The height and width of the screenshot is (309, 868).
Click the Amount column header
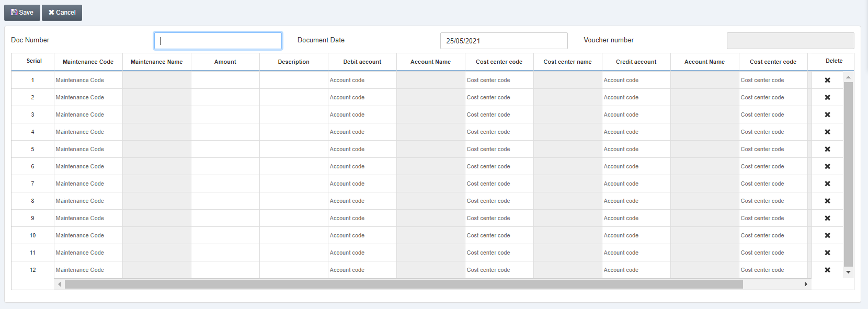[225, 62]
